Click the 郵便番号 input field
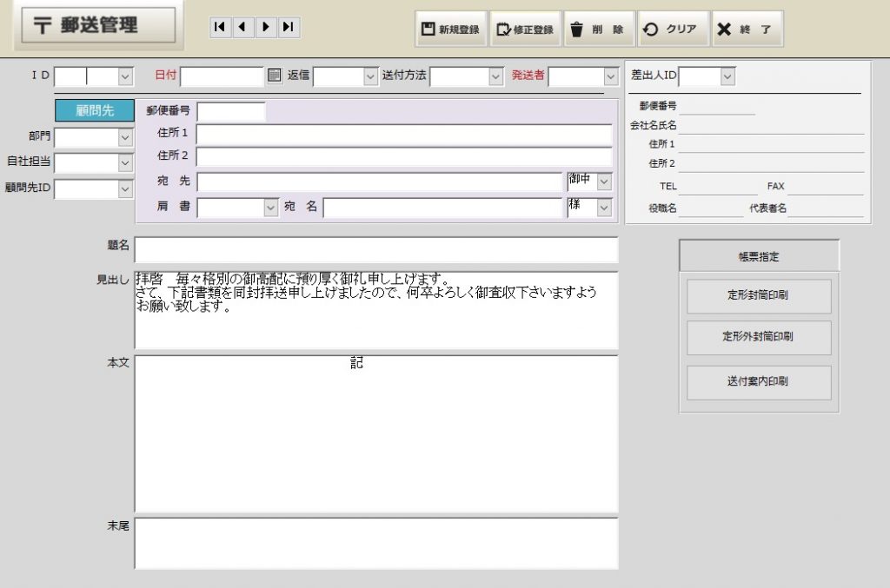This screenshot has height=588, width=890. [231, 111]
